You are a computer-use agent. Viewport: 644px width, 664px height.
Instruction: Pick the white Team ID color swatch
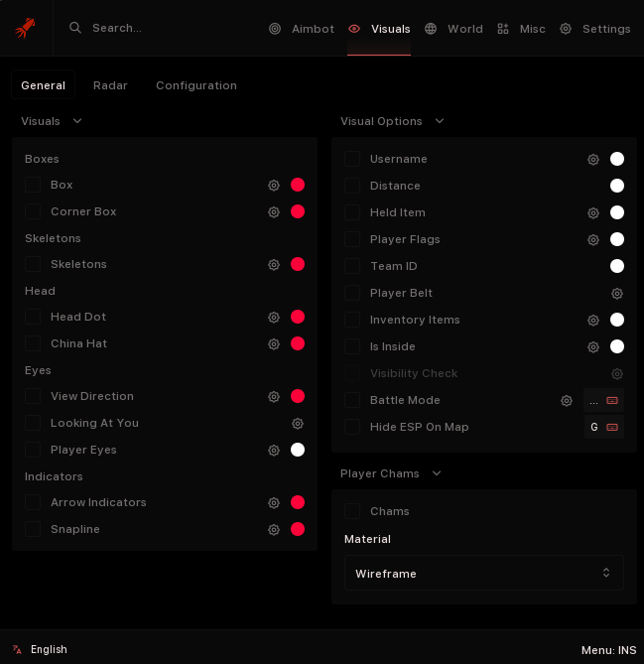pos(617,266)
